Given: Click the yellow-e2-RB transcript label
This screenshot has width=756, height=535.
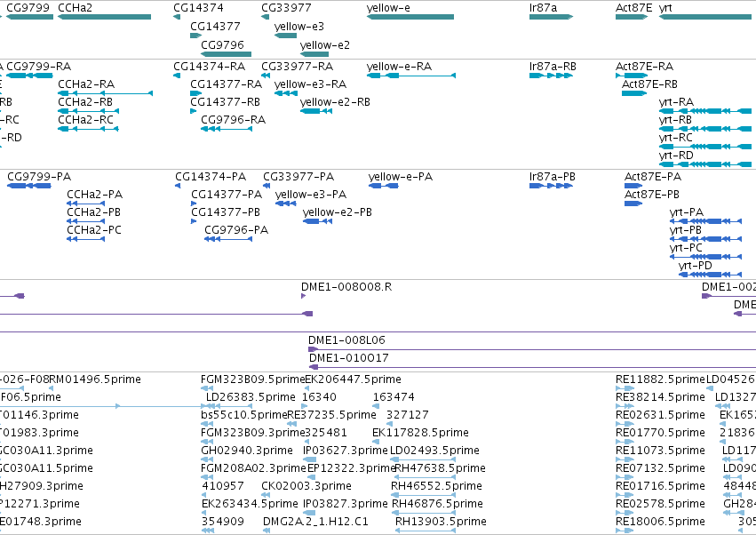Looking at the screenshot, I should tap(335, 102).
